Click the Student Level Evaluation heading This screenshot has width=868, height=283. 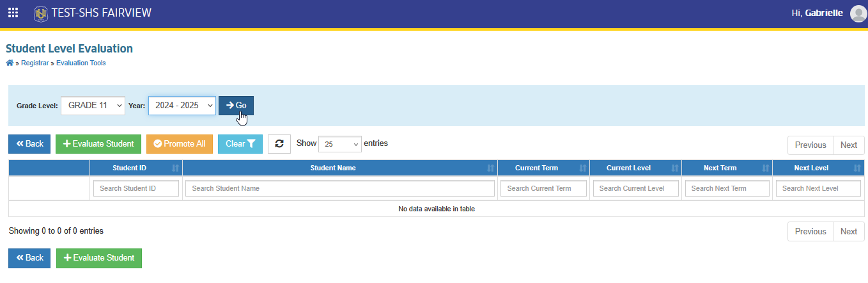coord(69,49)
